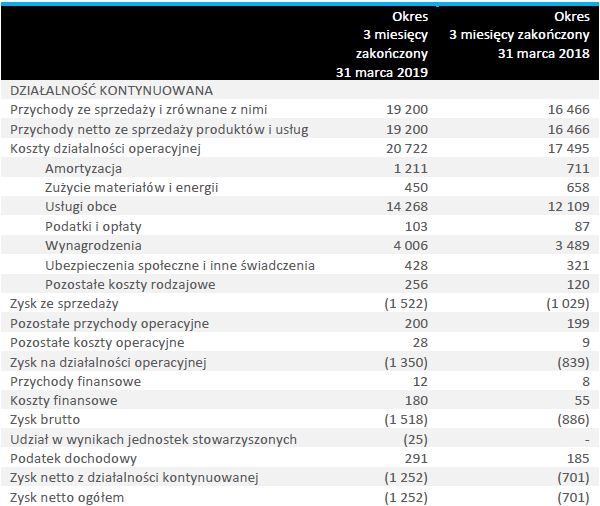
Task: Select the 'Podatek dochodowy' 2018 value 185
Action: (x=578, y=459)
